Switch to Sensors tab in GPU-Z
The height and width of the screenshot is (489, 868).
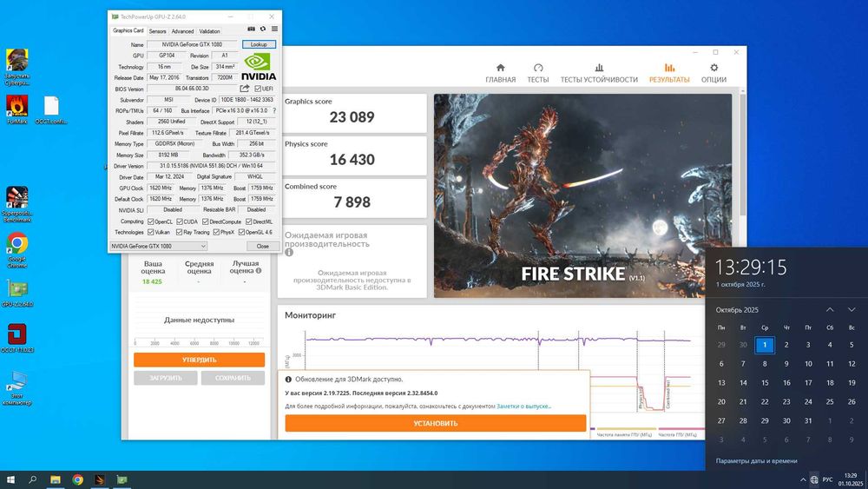click(157, 31)
